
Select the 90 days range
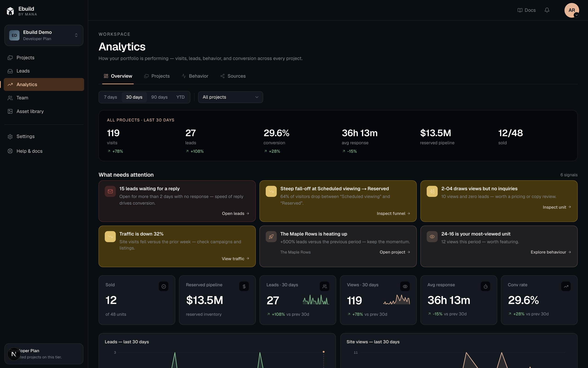[x=159, y=97]
